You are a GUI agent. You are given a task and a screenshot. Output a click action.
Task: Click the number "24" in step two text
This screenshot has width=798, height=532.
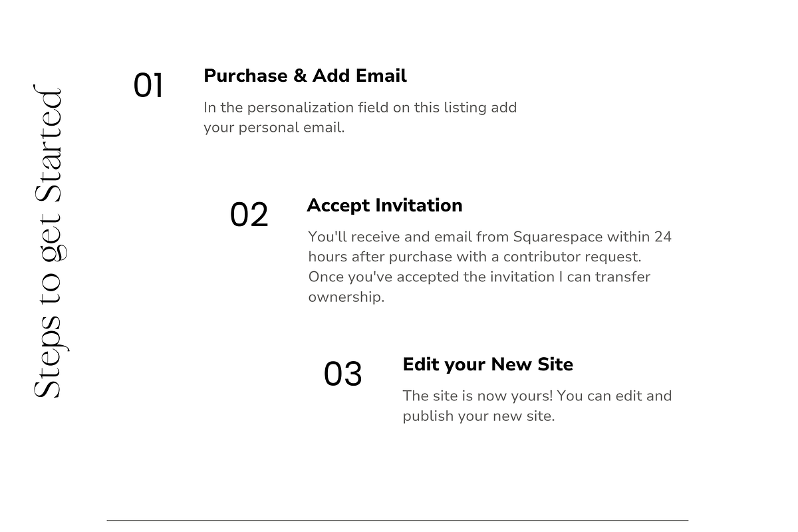(x=662, y=237)
